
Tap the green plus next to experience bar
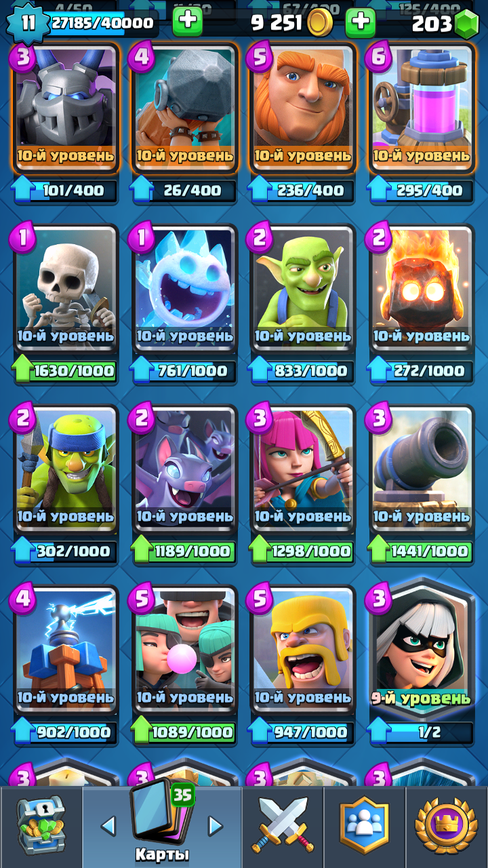188,22
